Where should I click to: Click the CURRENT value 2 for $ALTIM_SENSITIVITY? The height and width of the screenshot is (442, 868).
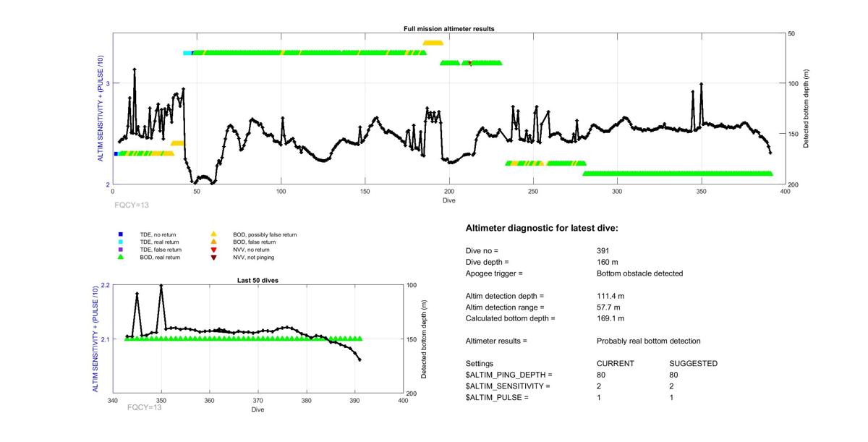(599, 386)
